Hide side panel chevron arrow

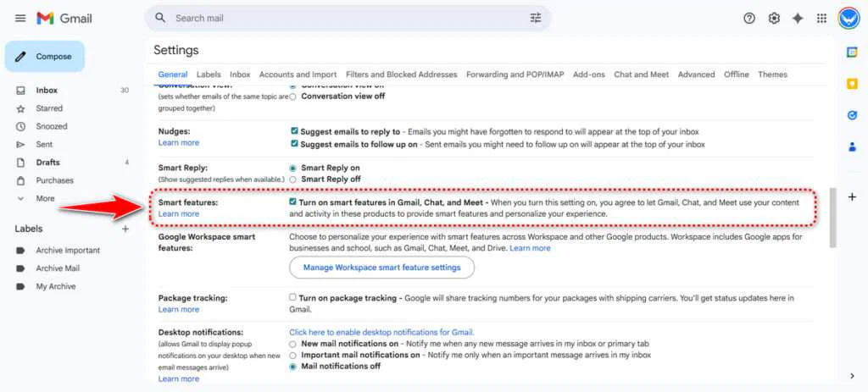click(852, 376)
